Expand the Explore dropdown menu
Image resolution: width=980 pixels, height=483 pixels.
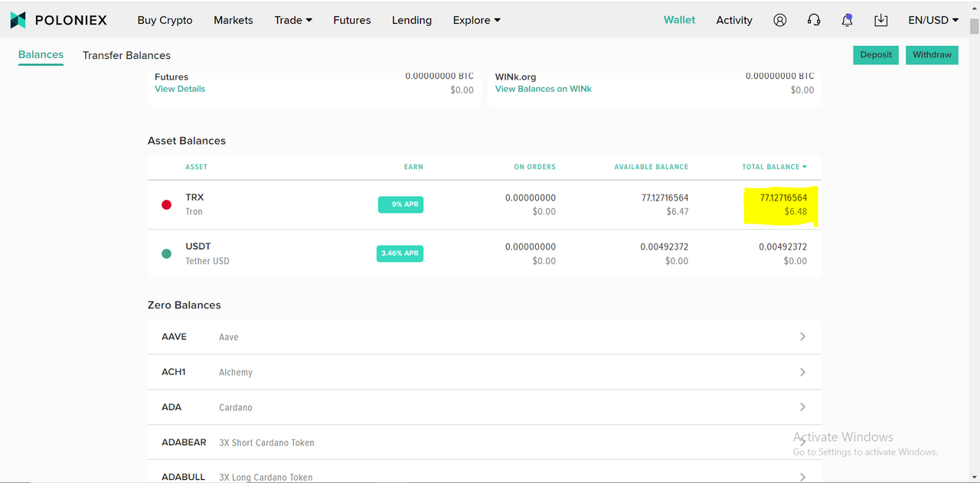pyautogui.click(x=476, y=20)
